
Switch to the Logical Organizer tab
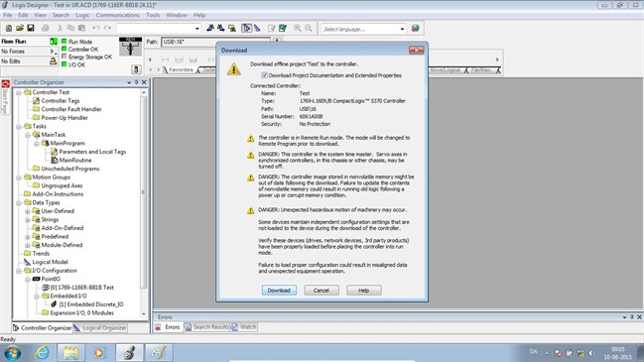(100, 328)
